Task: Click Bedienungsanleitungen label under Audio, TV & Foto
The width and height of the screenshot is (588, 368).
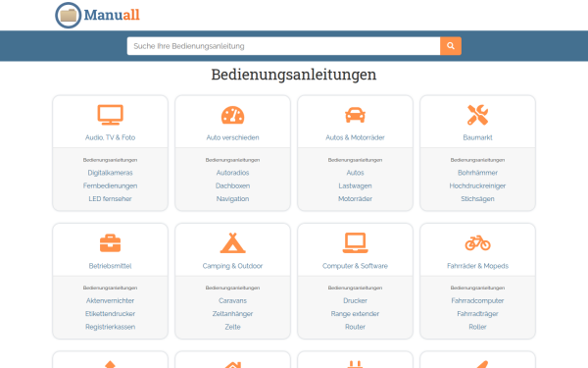Action: pos(110,160)
